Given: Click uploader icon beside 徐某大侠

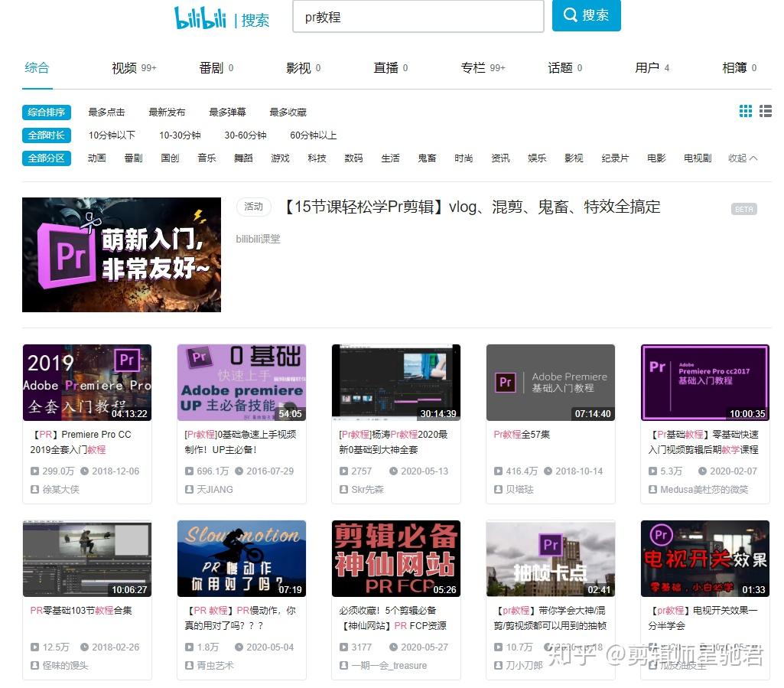Looking at the screenshot, I should [x=34, y=489].
